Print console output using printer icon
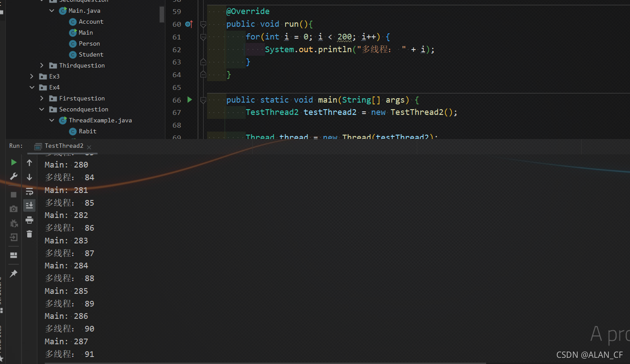Image resolution: width=630 pixels, height=364 pixels. [x=29, y=220]
